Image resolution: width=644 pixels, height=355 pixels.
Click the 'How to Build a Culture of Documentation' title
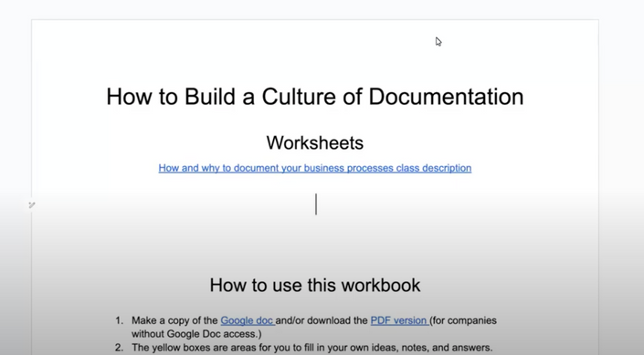pyautogui.click(x=315, y=97)
